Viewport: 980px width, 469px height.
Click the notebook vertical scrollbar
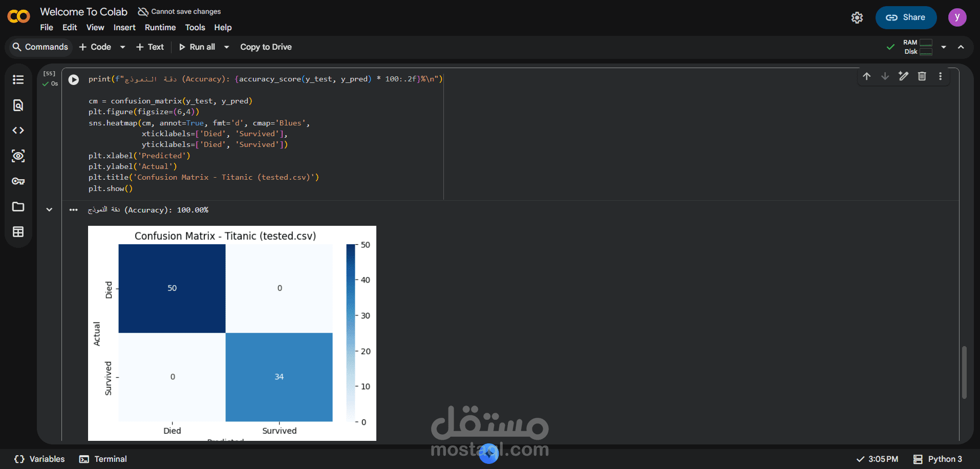[x=964, y=372]
